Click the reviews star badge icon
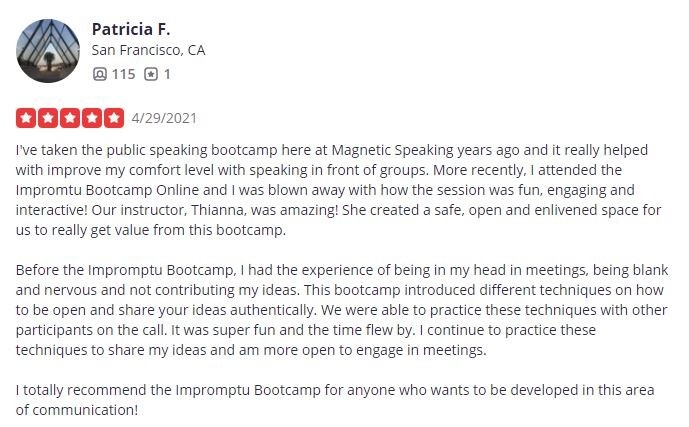This screenshot has height=427, width=689. [x=151, y=74]
